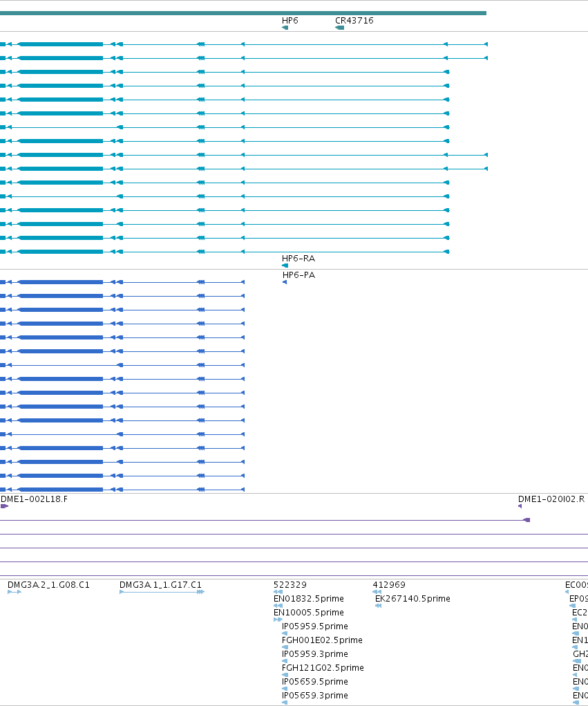The image size is (588, 706).
Task: Select the EK267140.5prime EST glyph
Action: (x=379, y=606)
